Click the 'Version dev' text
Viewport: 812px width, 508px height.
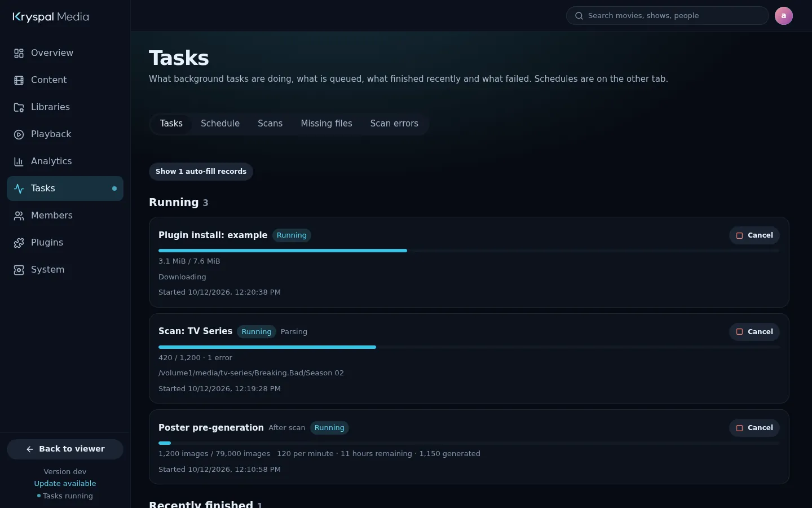(x=65, y=472)
